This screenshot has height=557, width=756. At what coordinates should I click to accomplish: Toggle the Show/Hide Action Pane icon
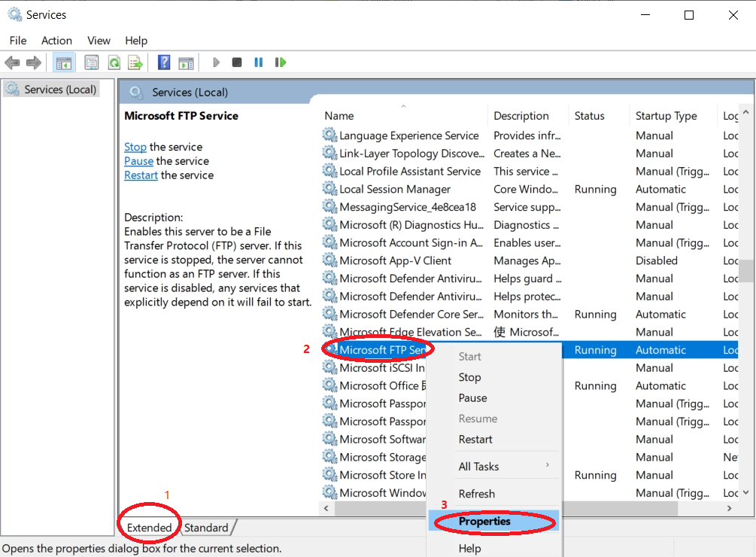[186, 62]
